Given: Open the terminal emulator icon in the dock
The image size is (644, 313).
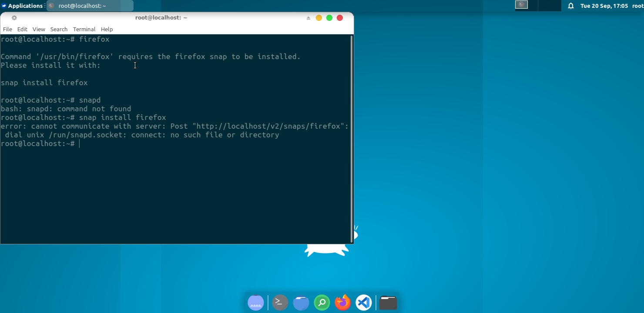Looking at the screenshot, I should click(280, 302).
